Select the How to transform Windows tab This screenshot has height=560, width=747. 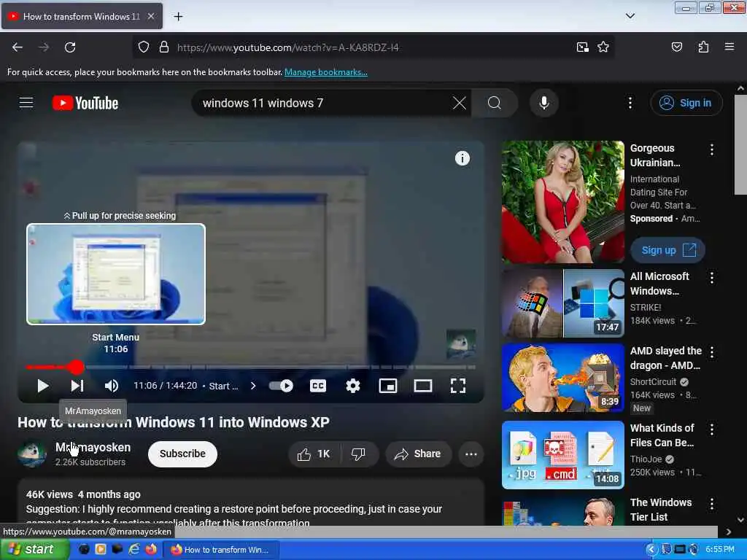[82, 16]
